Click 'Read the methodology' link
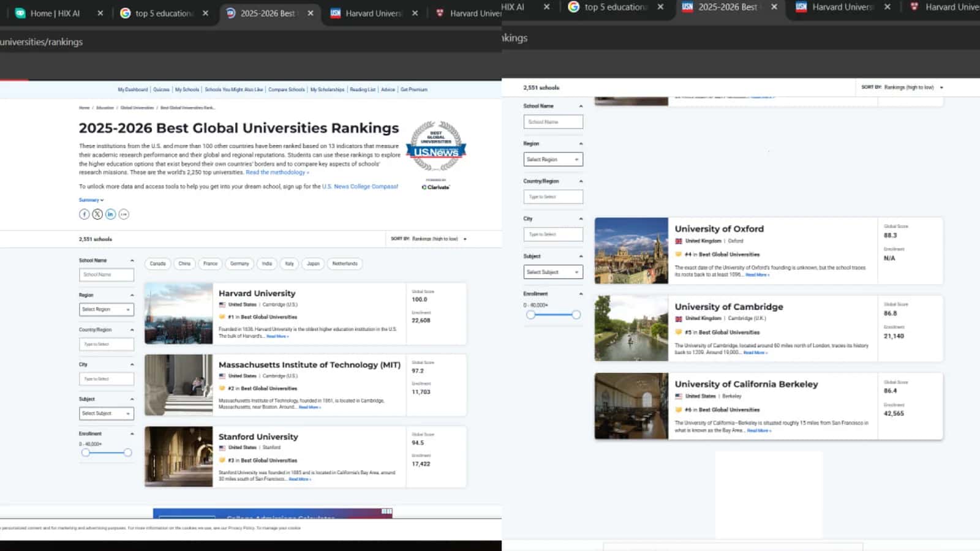980x551 pixels. 277,173
